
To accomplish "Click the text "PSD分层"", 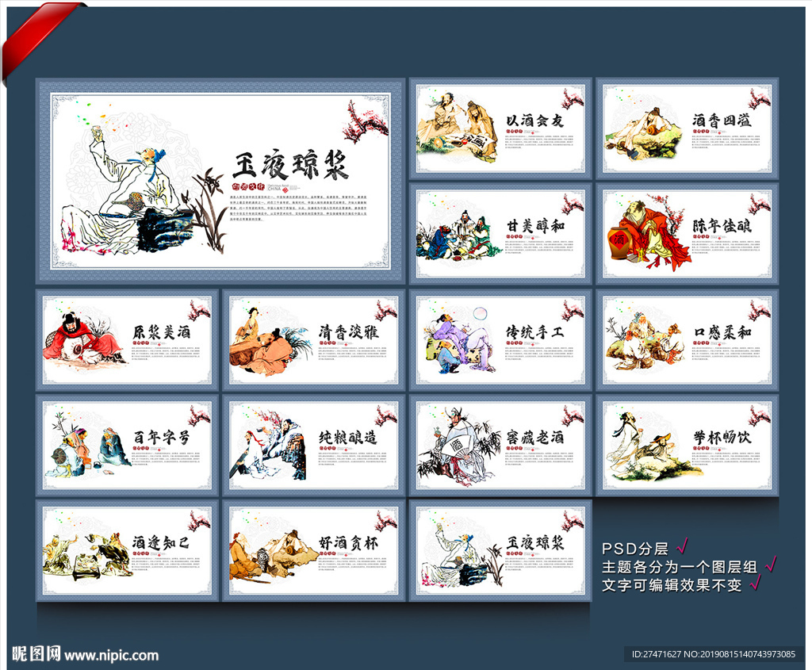I will pyautogui.click(x=635, y=549).
